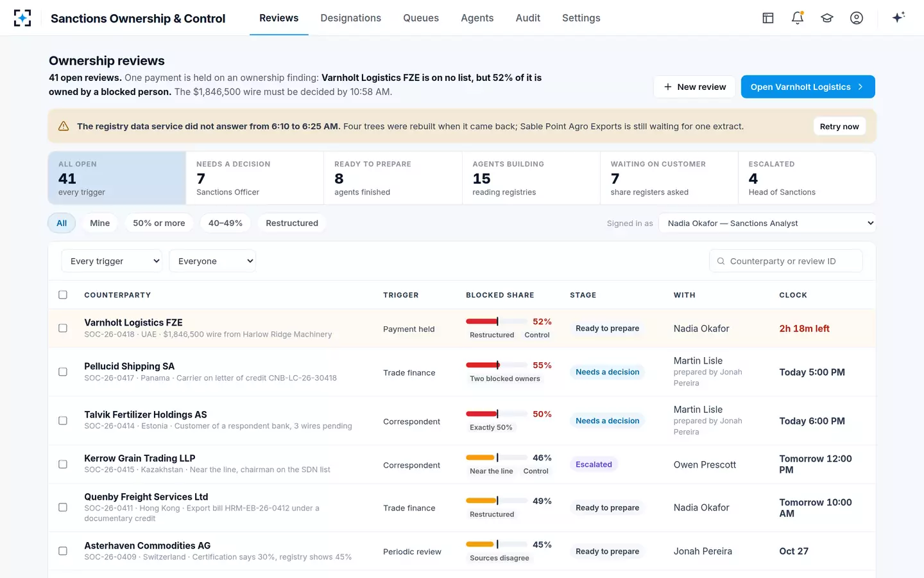924x578 pixels.
Task: Click the Varnholt 52% blocked share bar
Action: tap(495, 321)
